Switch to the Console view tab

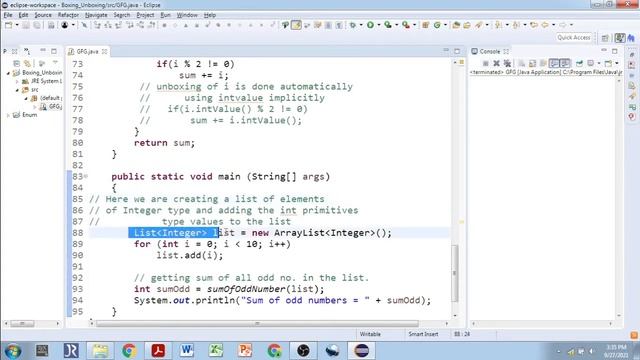pos(489,51)
